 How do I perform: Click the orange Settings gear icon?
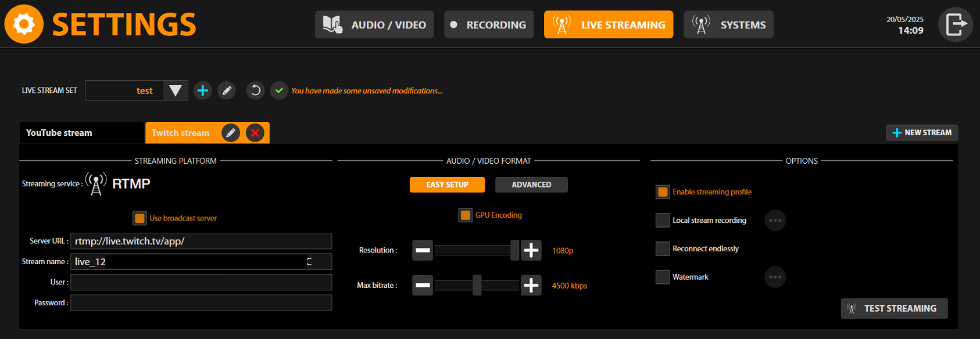coord(24,24)
